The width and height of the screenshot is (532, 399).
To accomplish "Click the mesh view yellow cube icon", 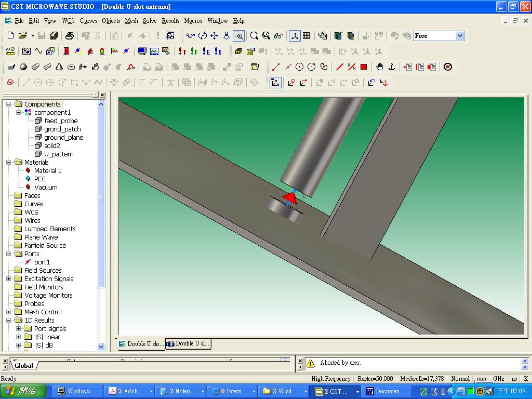I will click(238, 51).
